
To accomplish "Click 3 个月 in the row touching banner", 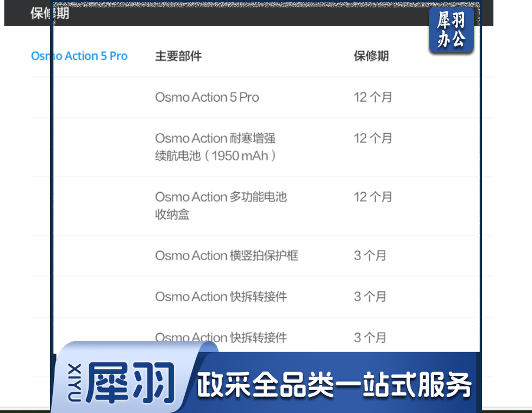I will click(370, 337).
